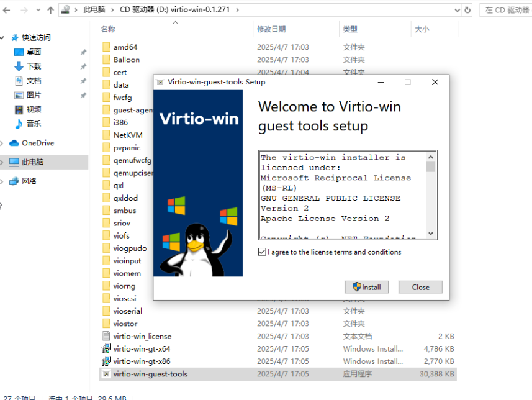Image resolution: width=532 pixels, height=400 pixels.
Task: Expand the OneDrive tree node
Action: pos(2,143)
